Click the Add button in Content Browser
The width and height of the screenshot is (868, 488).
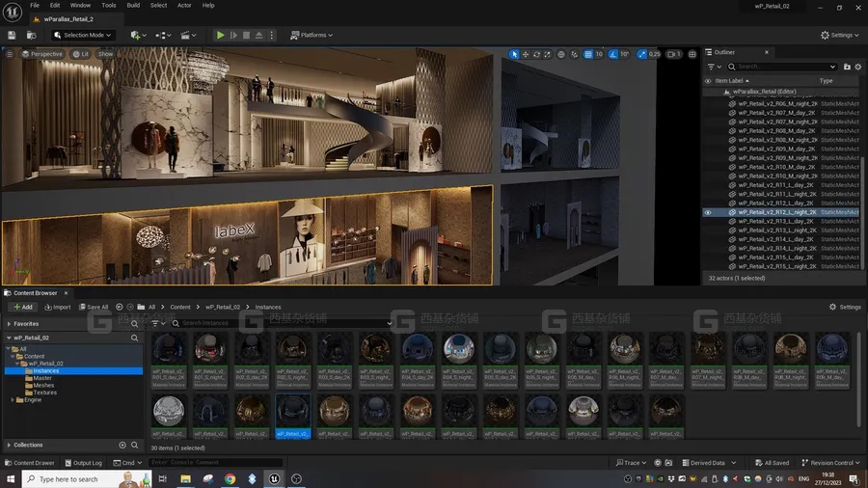23,307
